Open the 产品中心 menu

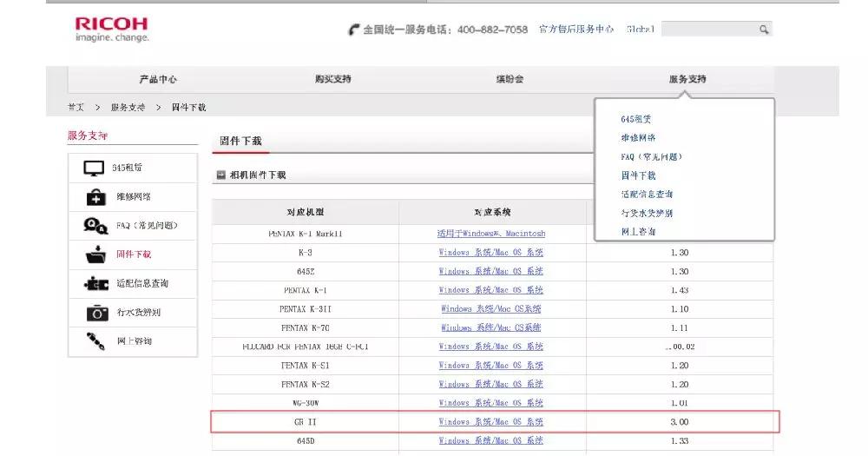point(158,79)
